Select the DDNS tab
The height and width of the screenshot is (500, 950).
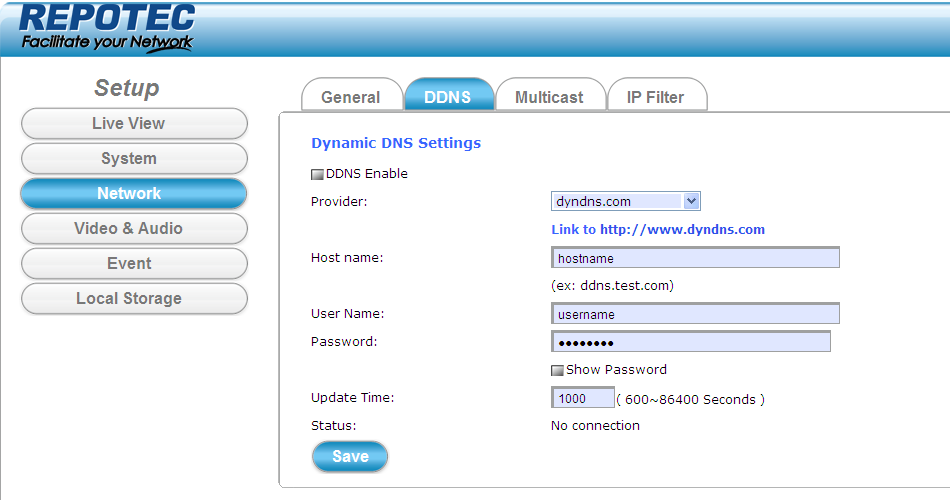[x=449, y=97]
